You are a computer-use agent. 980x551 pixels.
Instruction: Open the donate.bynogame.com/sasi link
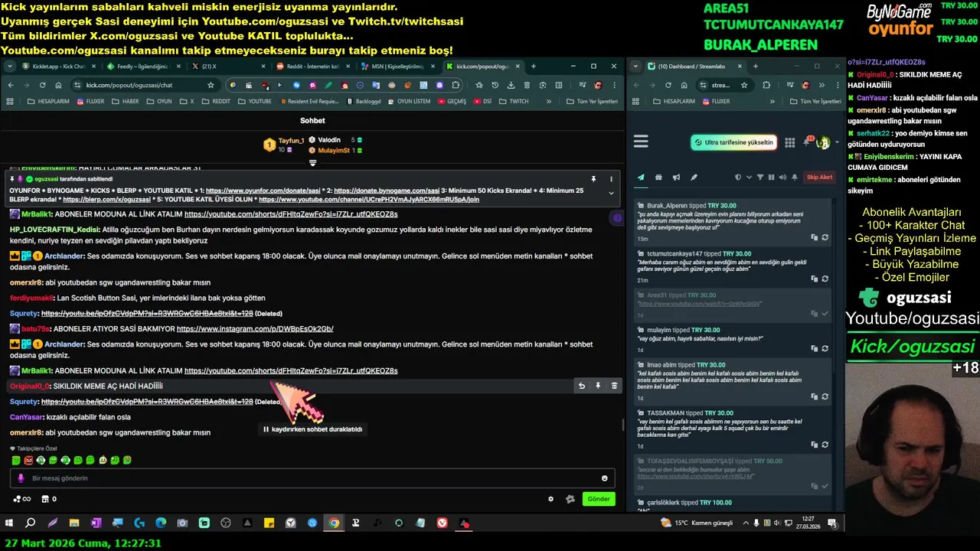(x=387, y=190)
